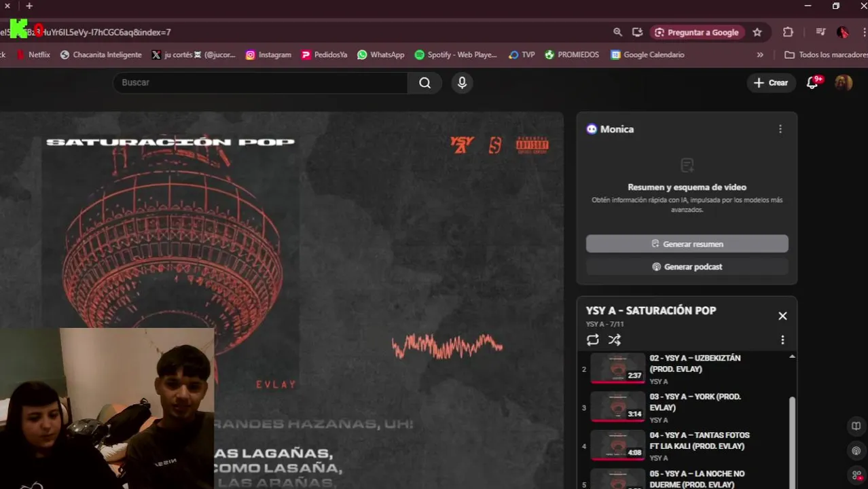Click Generar podcast button
The image size is (868, 489).
coord(687,267)
